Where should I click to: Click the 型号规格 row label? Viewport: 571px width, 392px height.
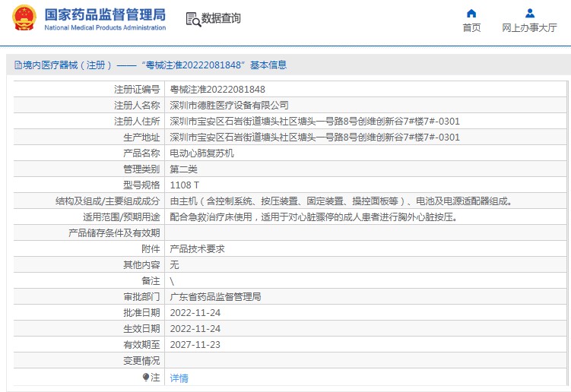[141, 185]
